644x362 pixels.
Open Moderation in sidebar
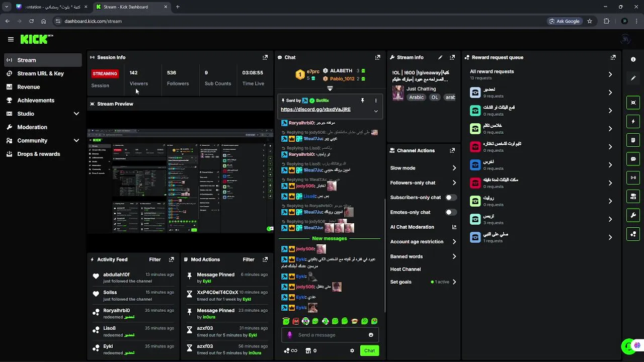click(x=42, y=127)
